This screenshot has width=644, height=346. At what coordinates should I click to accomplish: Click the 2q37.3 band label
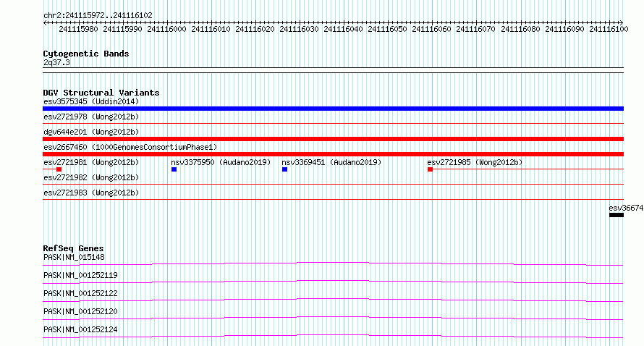pos(56,63)
